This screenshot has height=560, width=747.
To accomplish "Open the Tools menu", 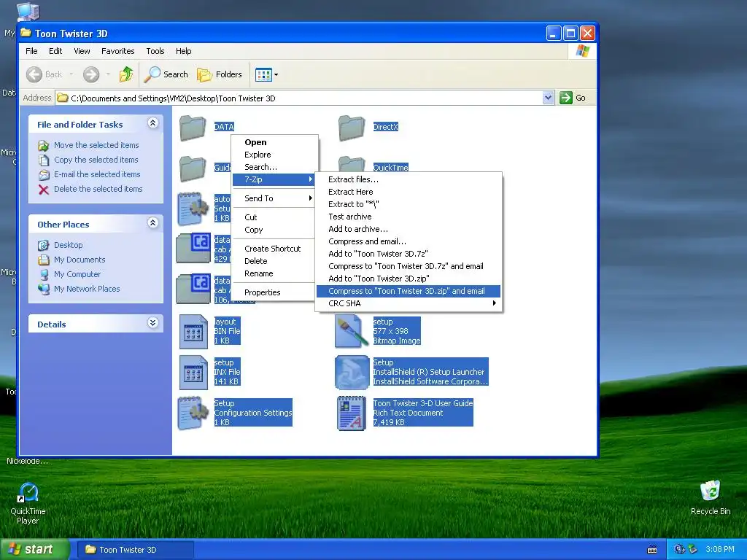I will pyautogui.click(x=155, y=51).
